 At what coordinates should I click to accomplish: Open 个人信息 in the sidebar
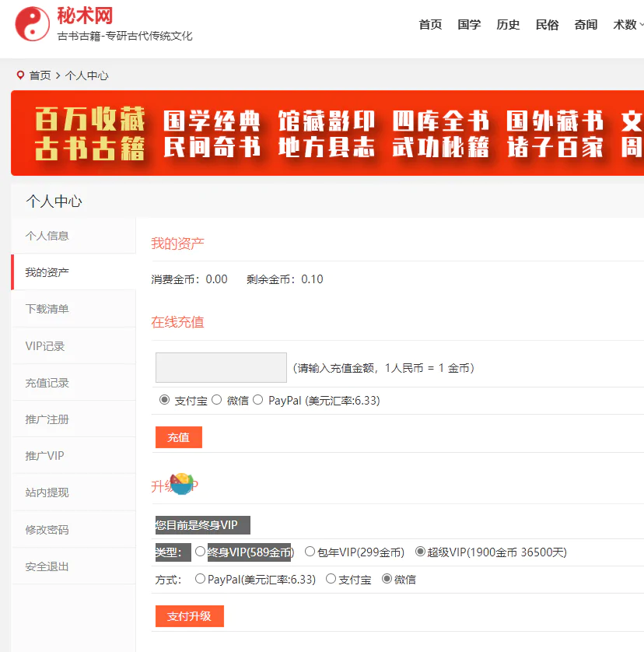click(74, 236)
